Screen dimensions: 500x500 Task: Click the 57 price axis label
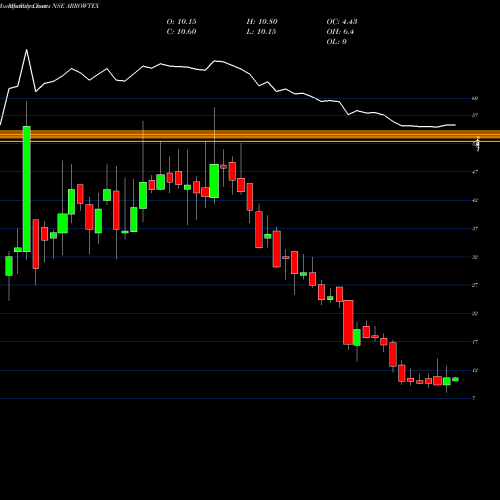tap(475, 116)
